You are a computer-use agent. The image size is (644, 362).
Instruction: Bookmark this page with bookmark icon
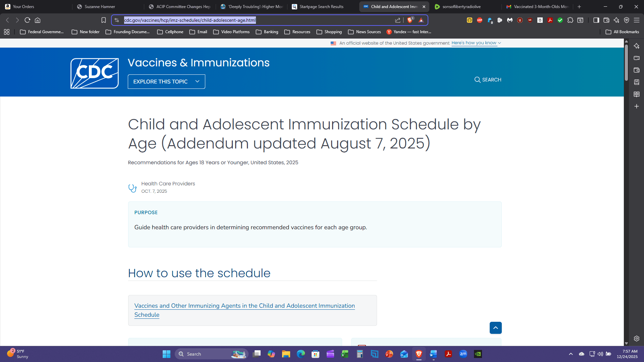pyautogui.click(x=104, y=20)
